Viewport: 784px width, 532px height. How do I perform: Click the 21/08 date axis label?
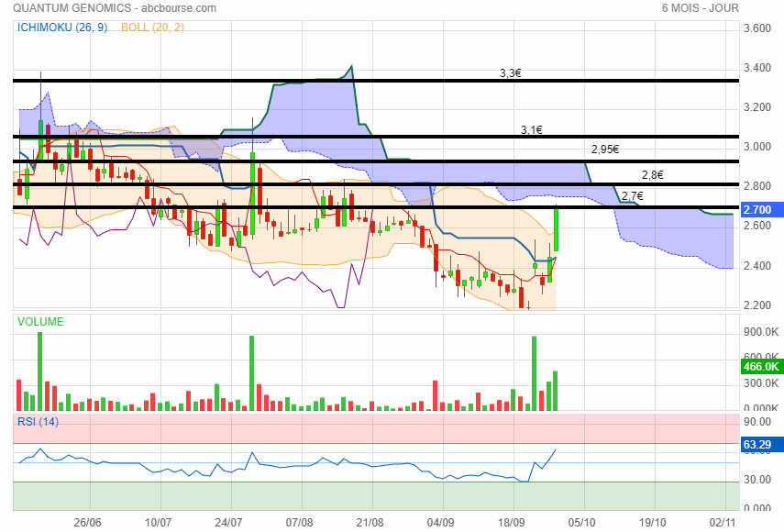(370, 523)
